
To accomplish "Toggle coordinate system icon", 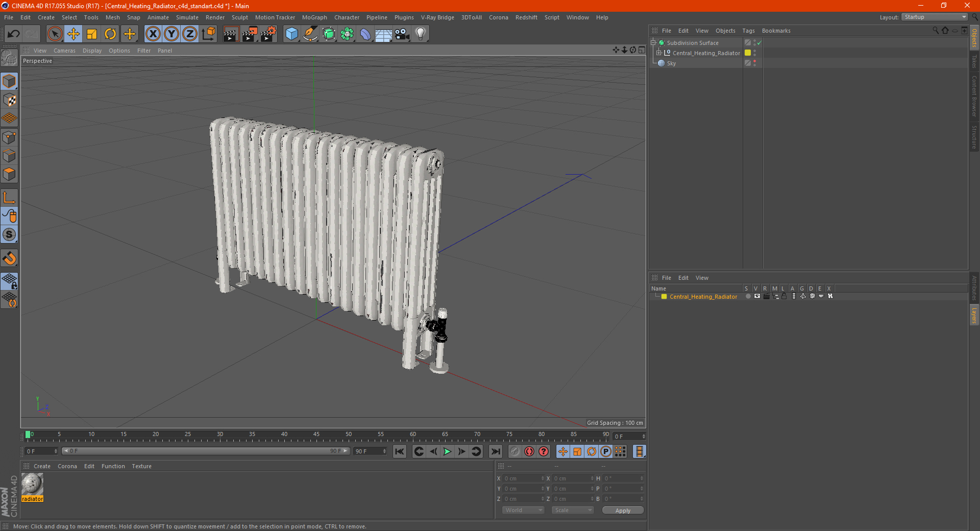I will pos(209,34).
